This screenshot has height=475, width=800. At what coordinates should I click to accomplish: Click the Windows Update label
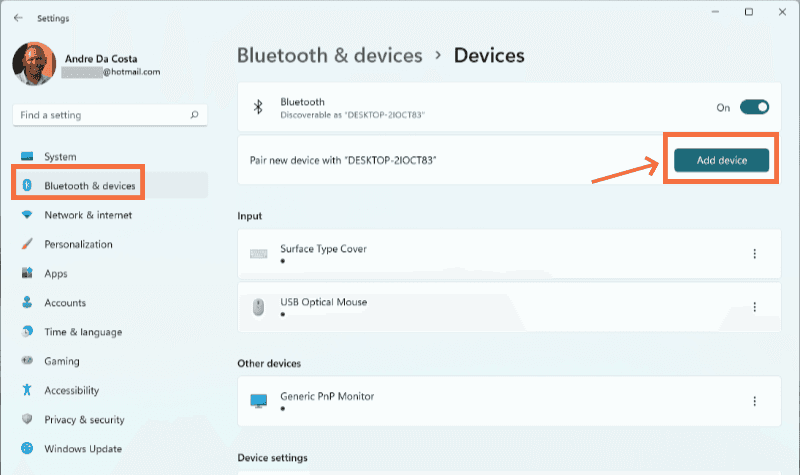83,448
